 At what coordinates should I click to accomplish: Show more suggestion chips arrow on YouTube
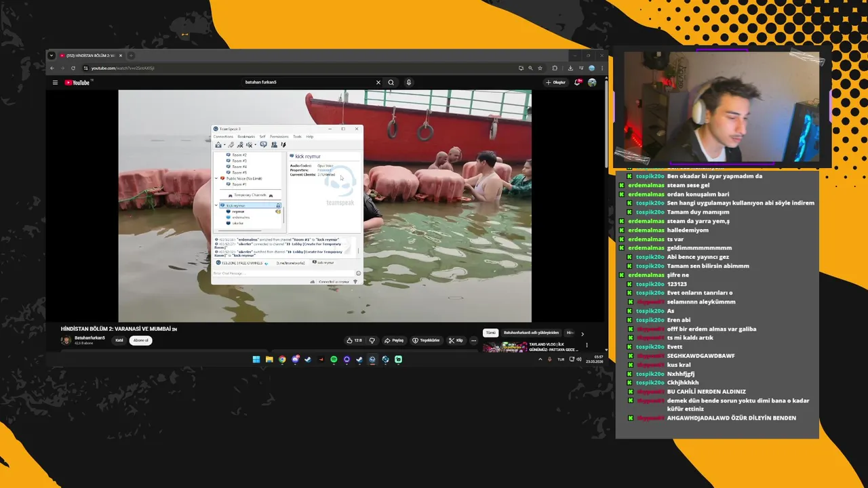point(583,334)
